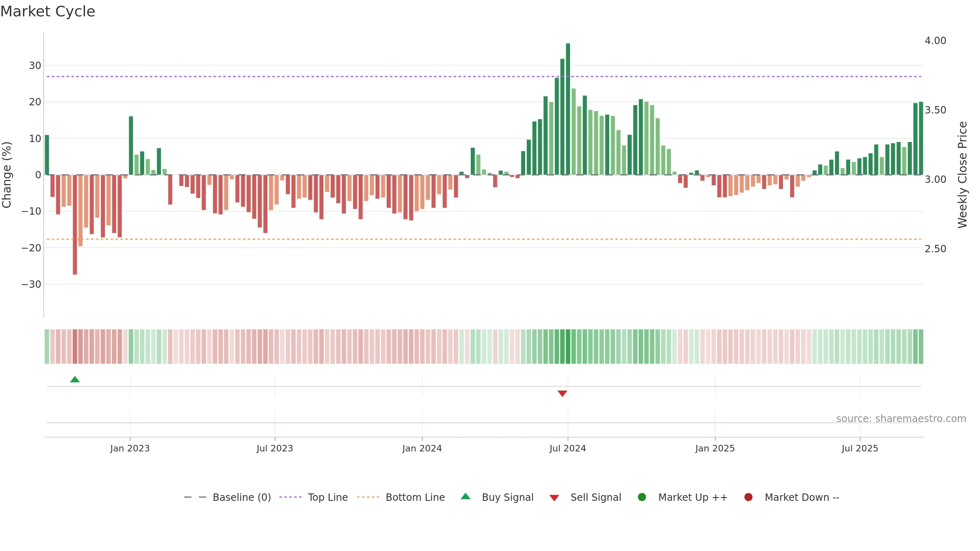980x551 pixels.
Task: Click the 30 tick on the left axis
Action: (35, 66)
